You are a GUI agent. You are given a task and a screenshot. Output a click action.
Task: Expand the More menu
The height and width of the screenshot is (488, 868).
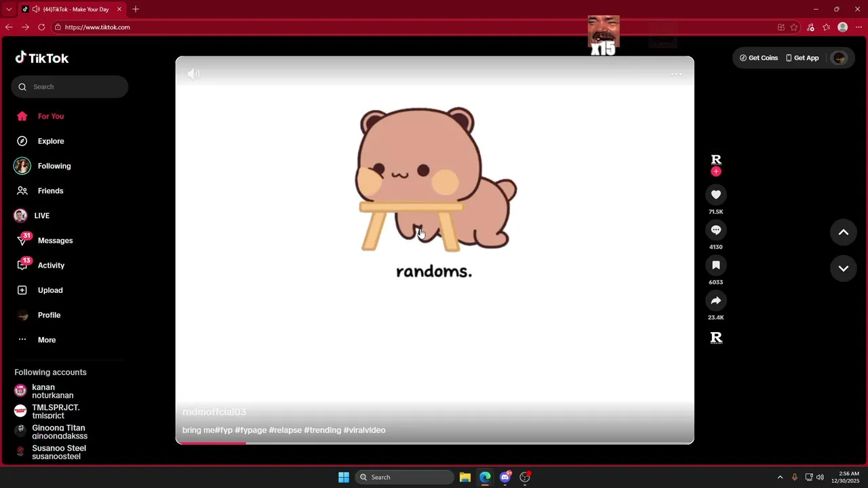[37, 340]
